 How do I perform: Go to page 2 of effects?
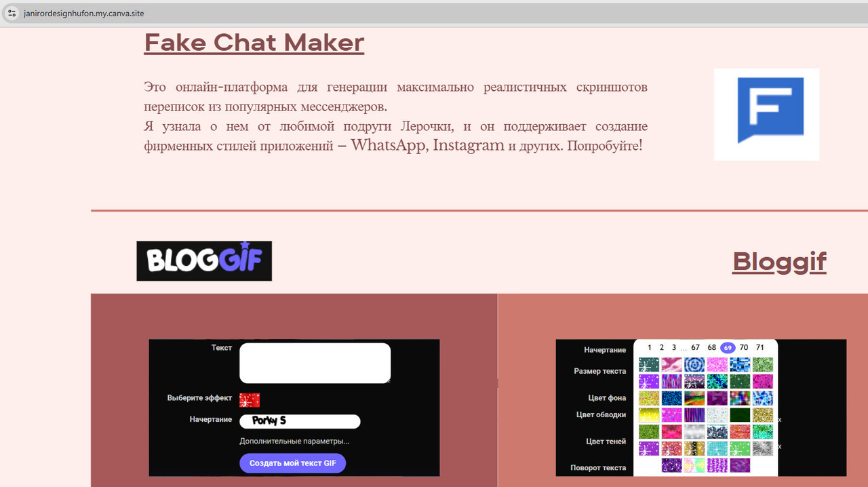pos(661,347)
